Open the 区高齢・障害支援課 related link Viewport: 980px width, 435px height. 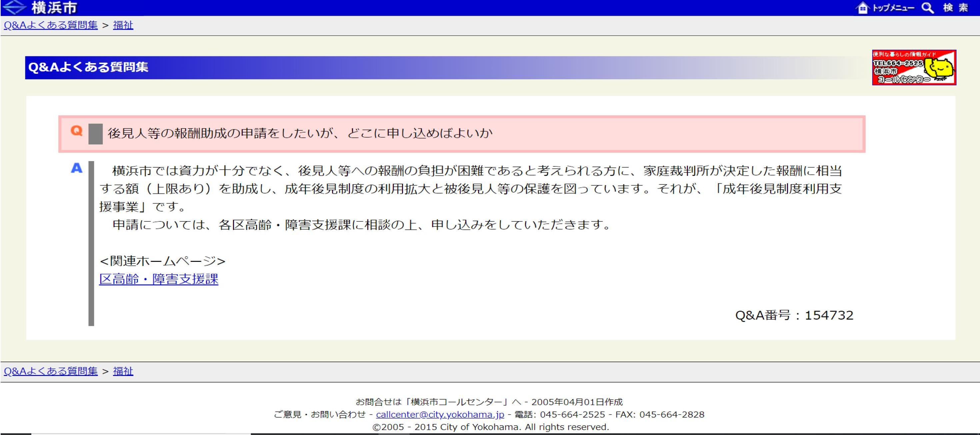[159, 279]
